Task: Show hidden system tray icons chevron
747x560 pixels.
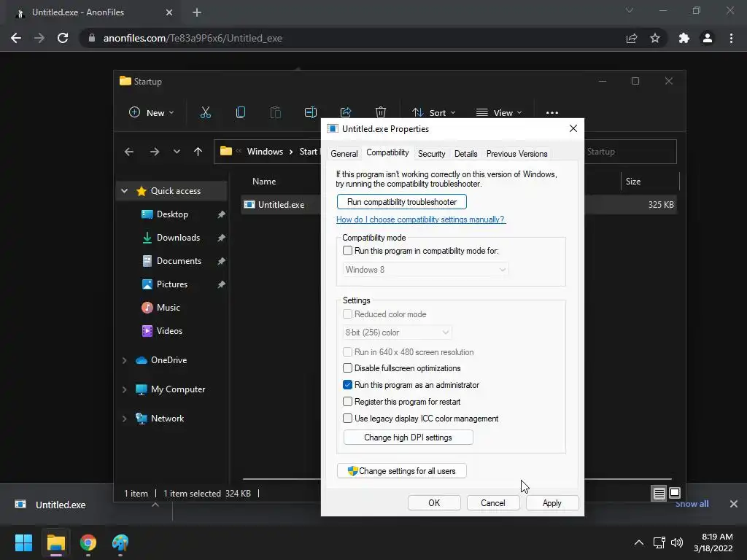Action: tap(639, 542)
